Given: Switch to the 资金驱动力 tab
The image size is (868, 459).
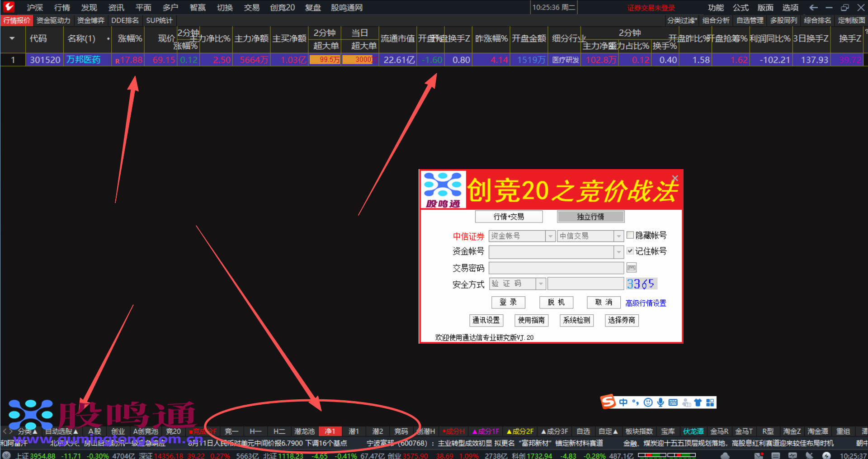Looking at the screenshot, I should (x=53, y=20).
